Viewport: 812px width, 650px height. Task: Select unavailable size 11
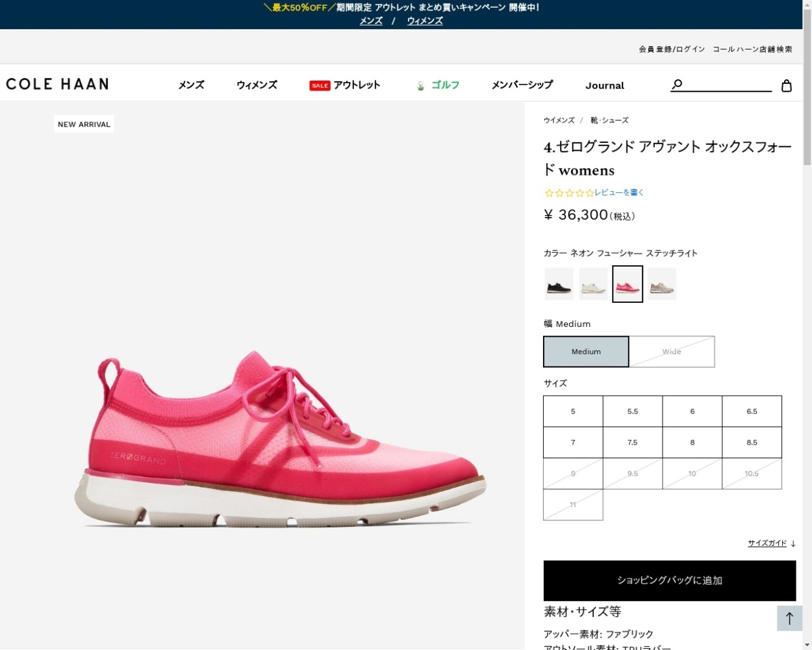[x=573, y=505]
